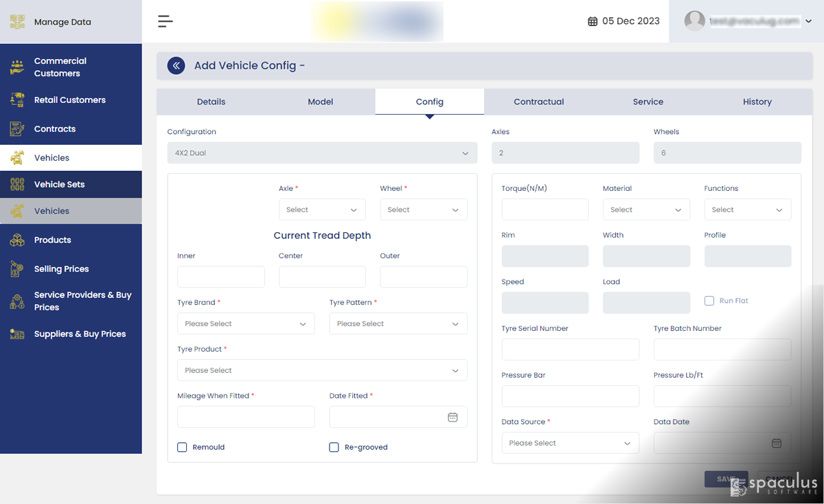
Task: Click the Tyre Serial Number input field
Action: point(570,350)
